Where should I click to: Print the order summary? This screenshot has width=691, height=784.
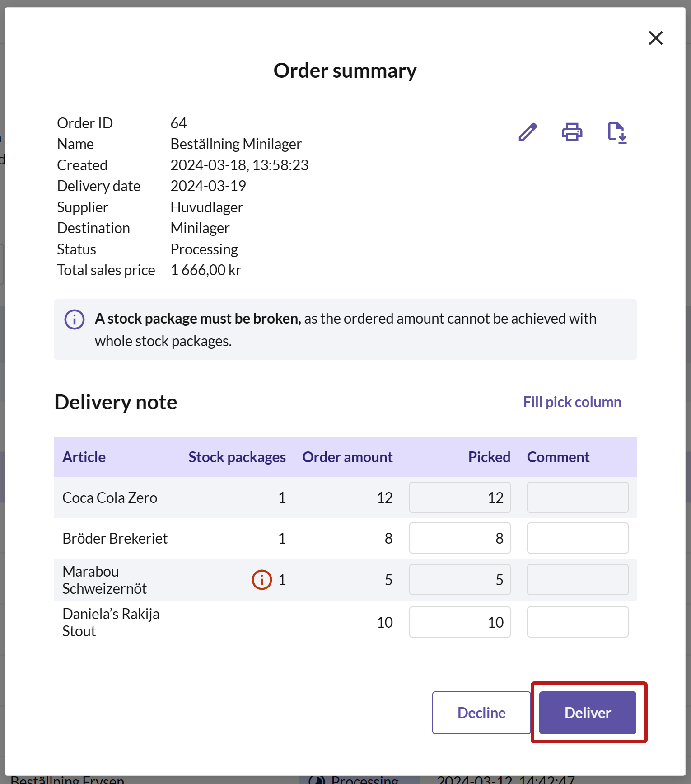572,132
